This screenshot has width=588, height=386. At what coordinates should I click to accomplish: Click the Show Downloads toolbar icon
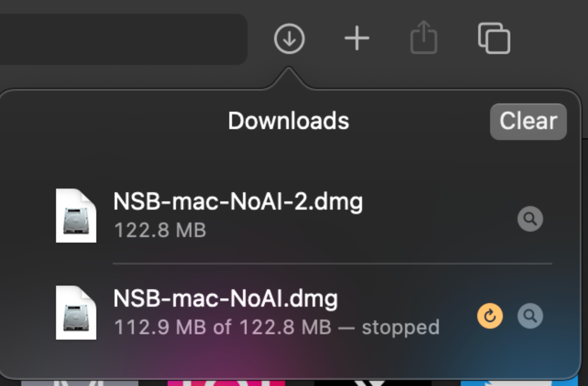[289, 38]
